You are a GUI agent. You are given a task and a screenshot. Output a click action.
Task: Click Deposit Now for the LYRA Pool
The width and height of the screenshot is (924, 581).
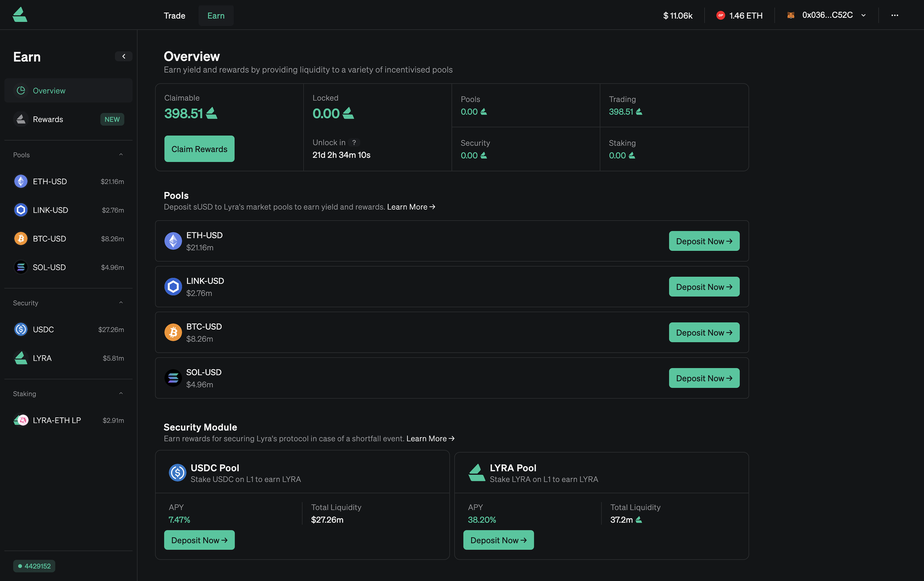(x=498, y=540)
